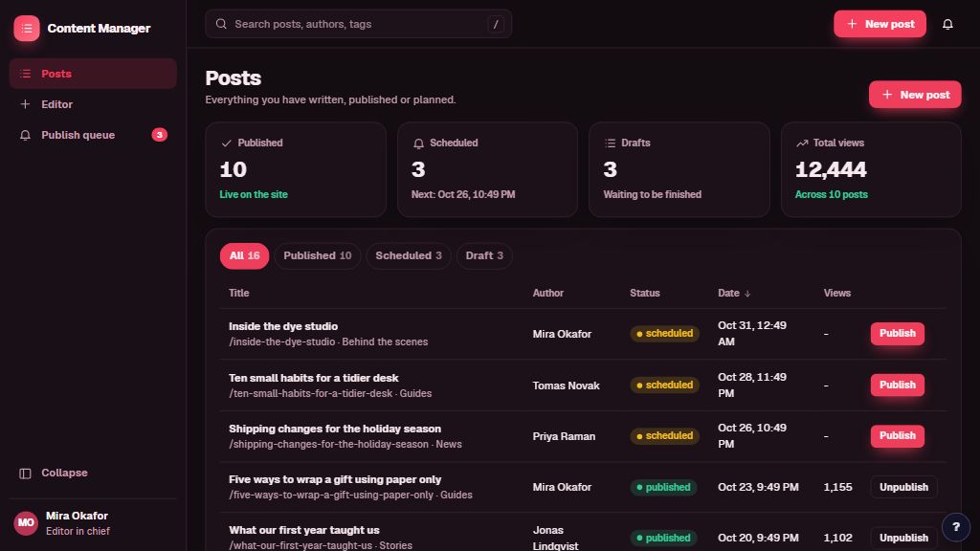The width and height of the screenshot is (980, 551).
Task: Click the scheduled badge in Priya Raman's row
Action: (664, 436)
